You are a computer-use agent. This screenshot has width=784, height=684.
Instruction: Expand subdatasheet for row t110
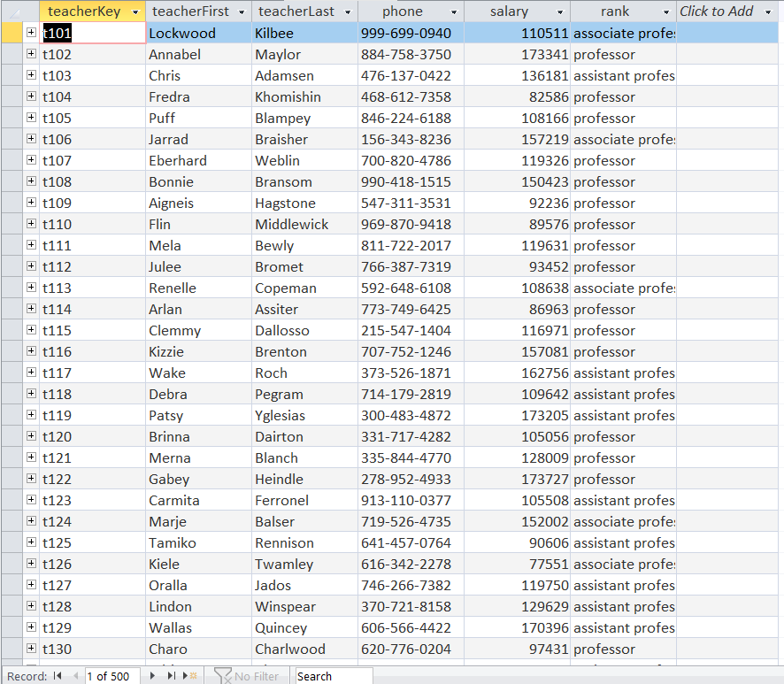click(31, 224)
